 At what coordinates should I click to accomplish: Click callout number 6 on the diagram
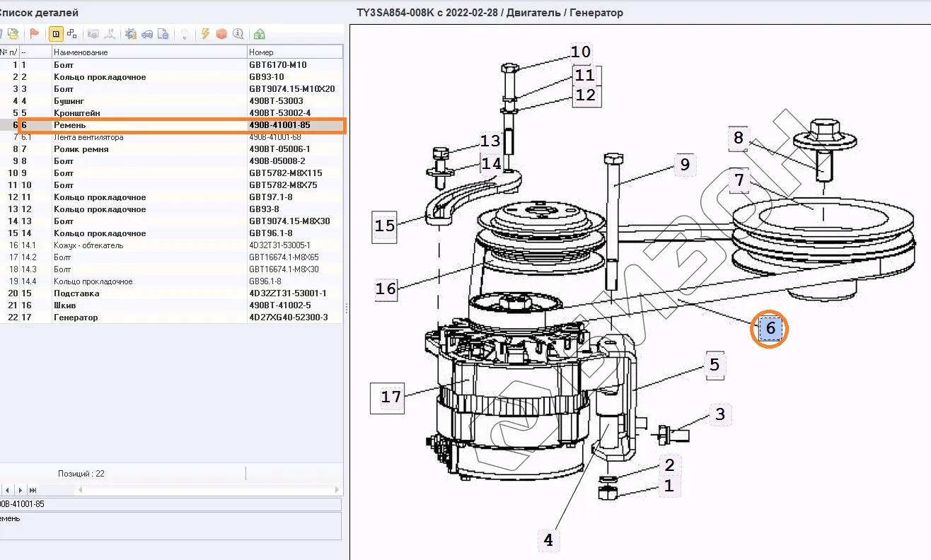tap(770, 329)
